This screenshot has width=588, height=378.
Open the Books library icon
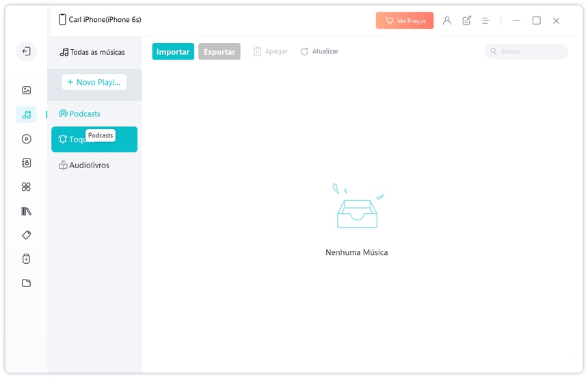coord(26,211)
